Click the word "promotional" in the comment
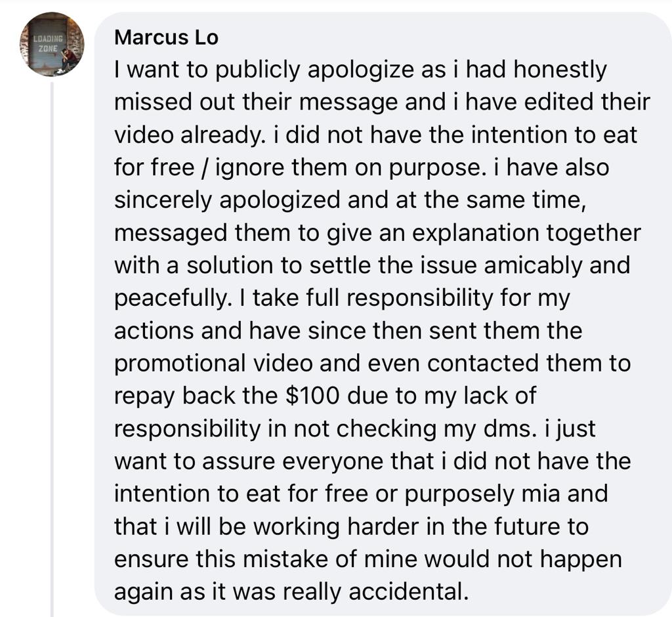Image resolution: width=672 pixels, height=617 pixels. [180, 364]
